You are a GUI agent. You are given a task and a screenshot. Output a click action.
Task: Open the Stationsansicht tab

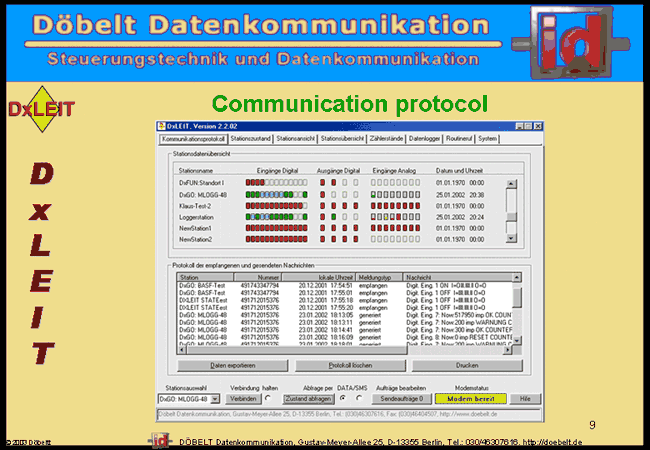click(x=296, y=139)
